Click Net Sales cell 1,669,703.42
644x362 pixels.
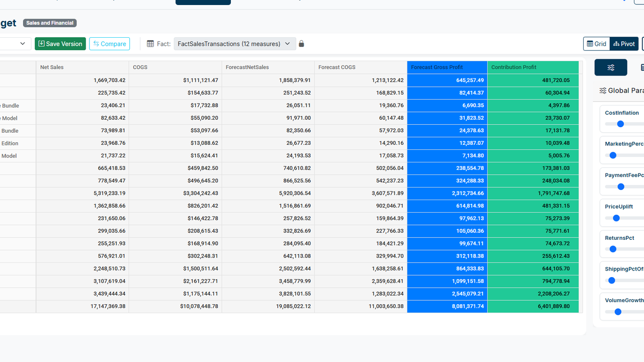click(x=83, y=80)
